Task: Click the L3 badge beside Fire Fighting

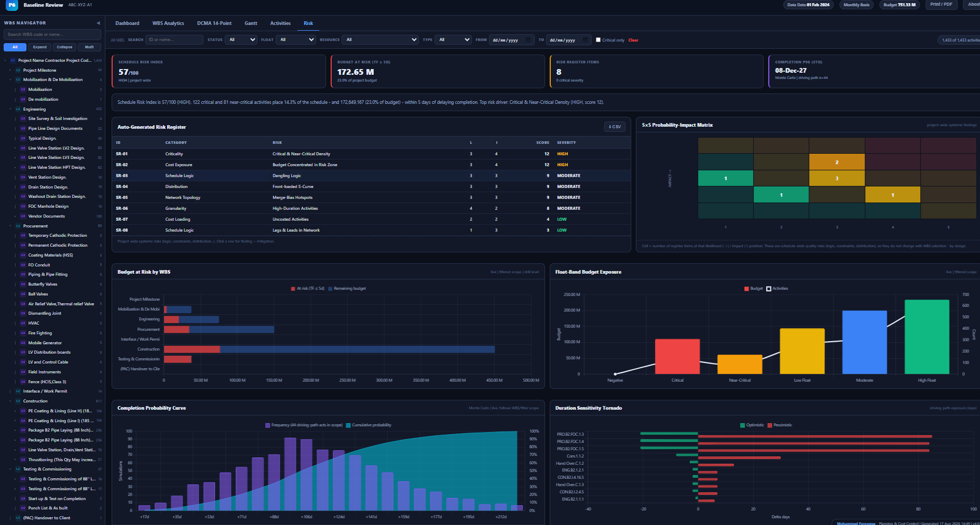Action: 23,333
